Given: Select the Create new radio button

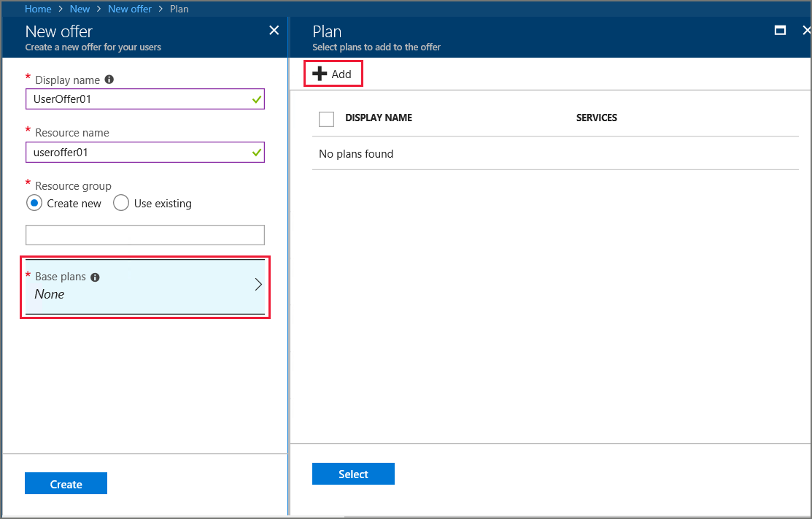Looking at the screenshot, I should 34,203.
